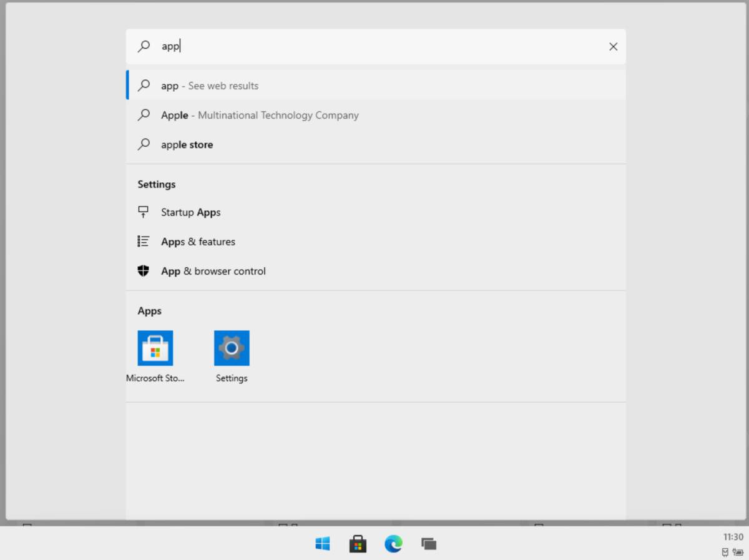This screenshot has width=749, height=560.
Task: Open Microsoft Edge from the taskbar
Action: coord(393,544)
